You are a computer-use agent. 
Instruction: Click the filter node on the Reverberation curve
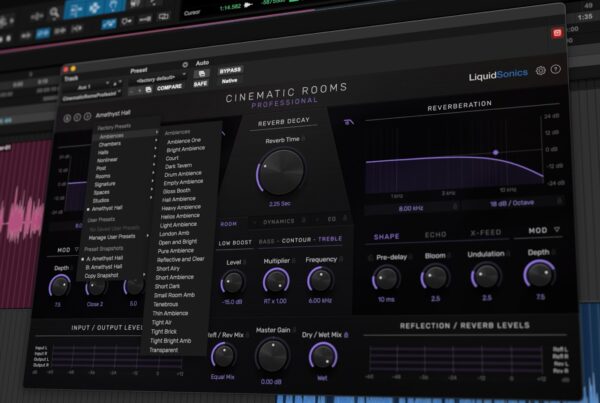496,152
